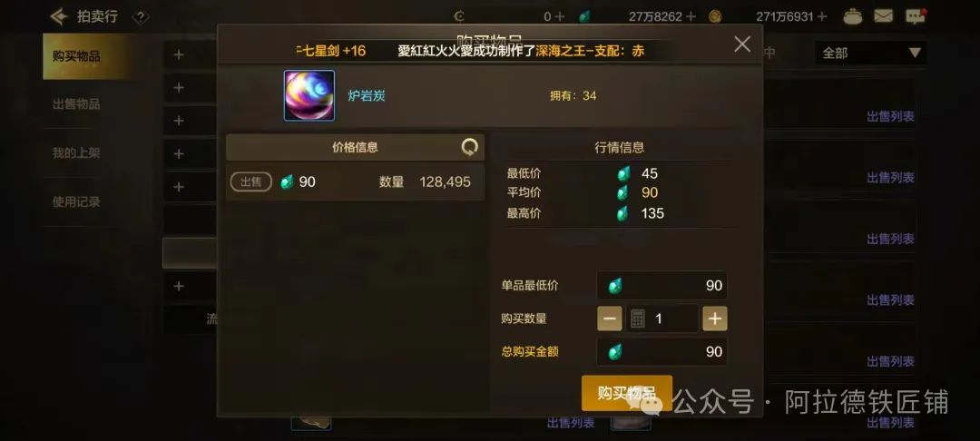The width and height of the screenshot is (980, 441).
Task: Expand the first category plus in list
Action: (x=179, y=55)
